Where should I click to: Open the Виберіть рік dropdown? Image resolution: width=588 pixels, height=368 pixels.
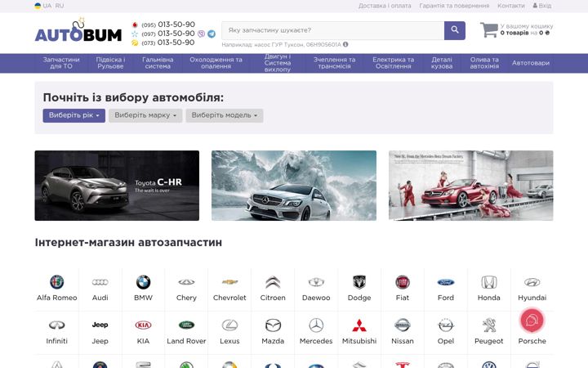click(x=73, y=115)
